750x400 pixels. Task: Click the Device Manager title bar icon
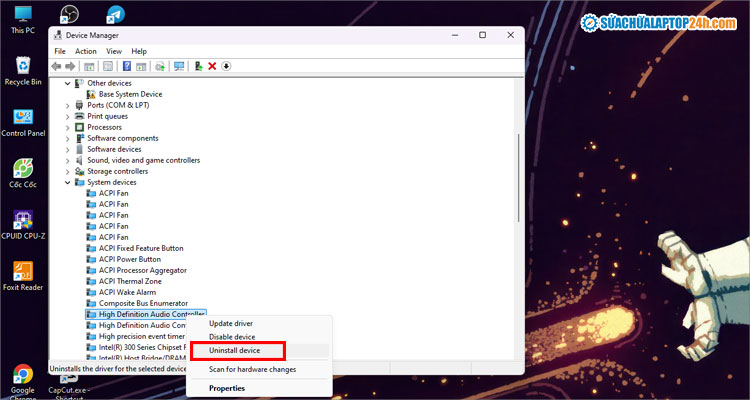point(58,35)
